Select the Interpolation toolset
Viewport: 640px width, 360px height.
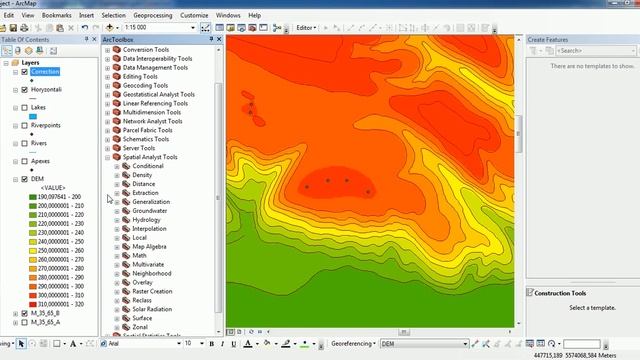click(149, 229)
